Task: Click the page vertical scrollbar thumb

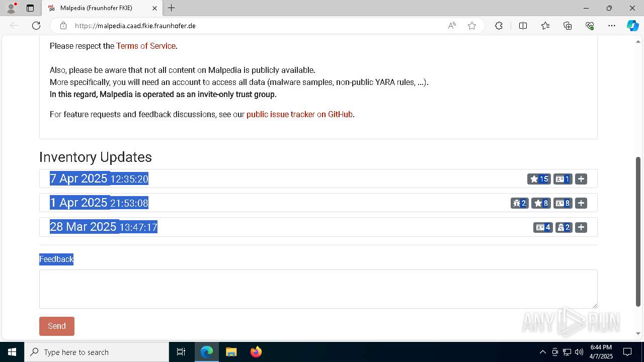Action: tap(638, 232)
